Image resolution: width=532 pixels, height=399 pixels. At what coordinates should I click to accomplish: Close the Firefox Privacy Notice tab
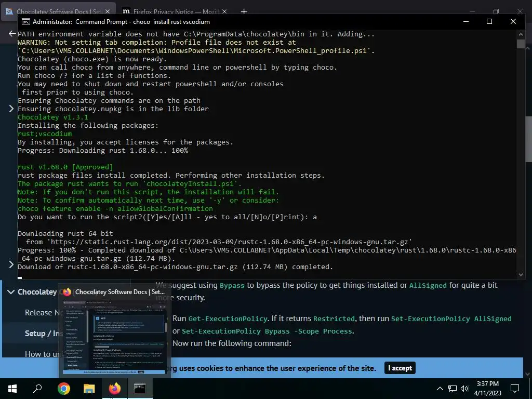(x=224, y=11)
